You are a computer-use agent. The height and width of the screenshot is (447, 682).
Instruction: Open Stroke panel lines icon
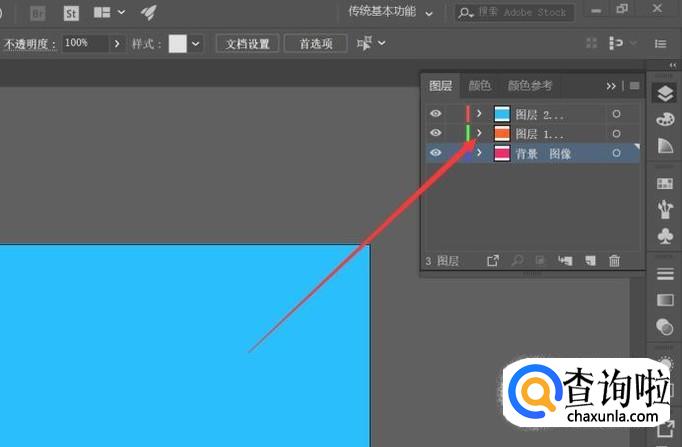click(665, 274)
